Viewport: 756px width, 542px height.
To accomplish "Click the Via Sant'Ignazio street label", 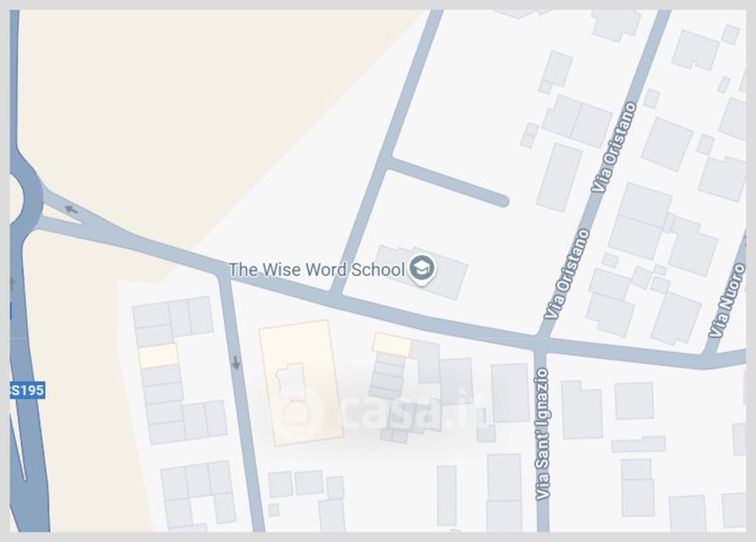I will [542, 434].
